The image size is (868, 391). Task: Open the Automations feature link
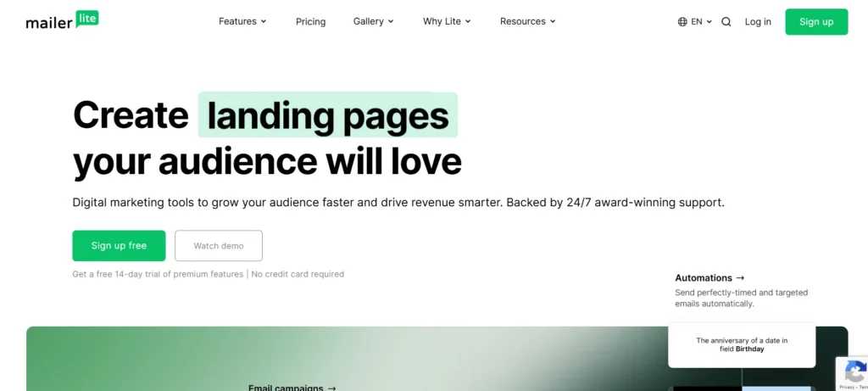709,277
